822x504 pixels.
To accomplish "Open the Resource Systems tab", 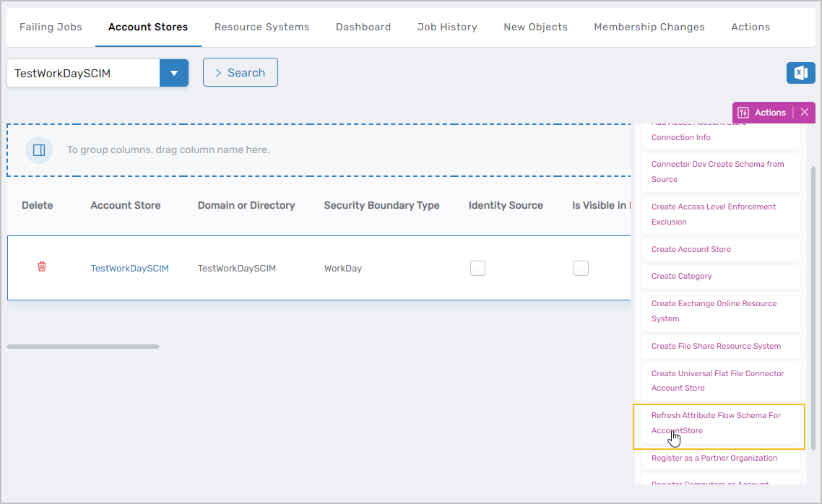I will click(x=261, y=27).
